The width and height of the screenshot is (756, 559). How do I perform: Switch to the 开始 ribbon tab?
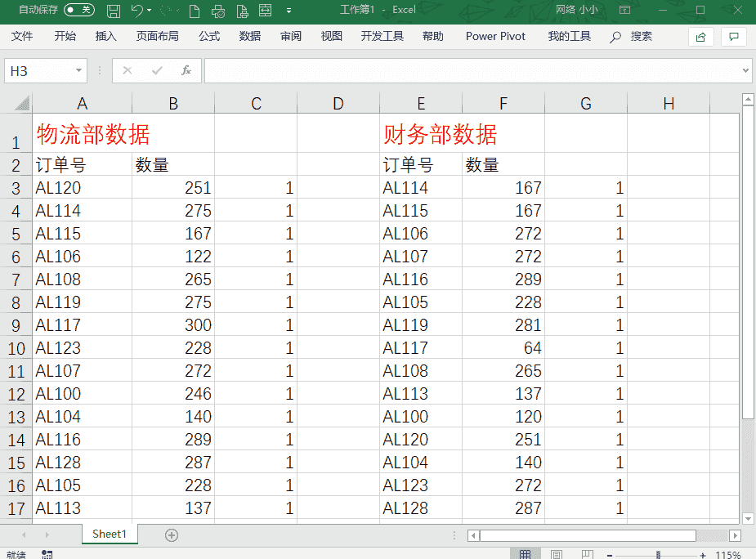[x=65, y=36]
